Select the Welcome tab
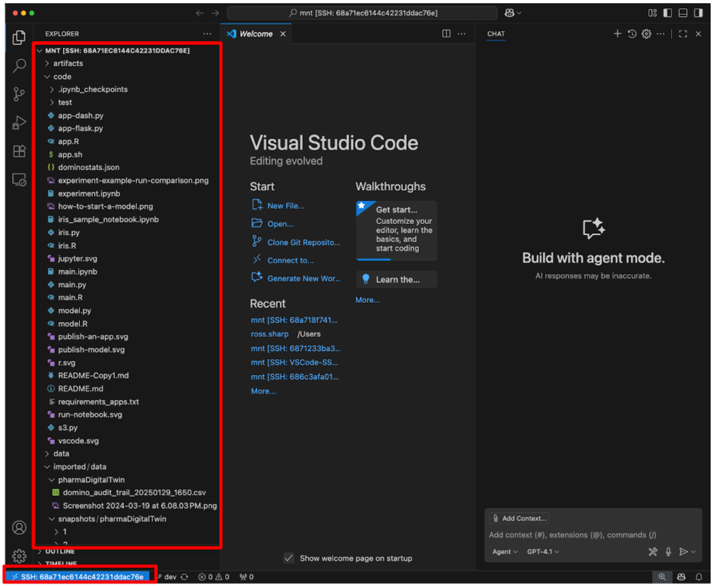The image size is (715, 588). [x=255, y=34]
